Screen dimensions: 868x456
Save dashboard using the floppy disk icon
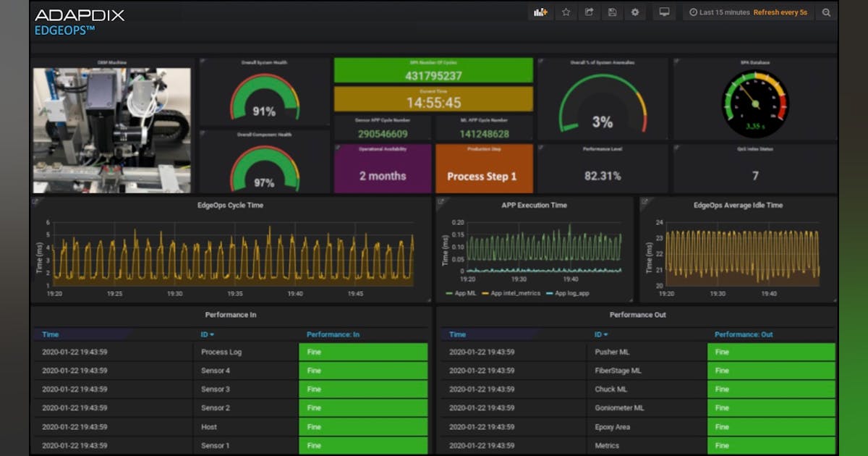coord(612,12)
